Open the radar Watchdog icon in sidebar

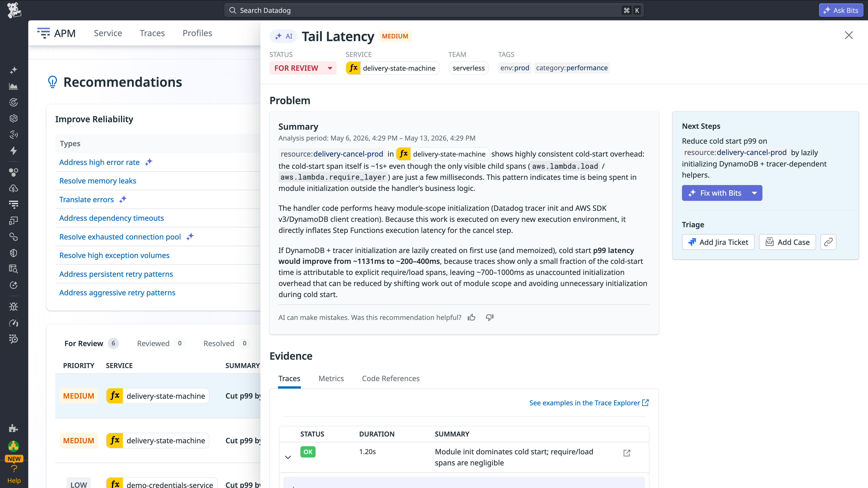pos(14,102)
